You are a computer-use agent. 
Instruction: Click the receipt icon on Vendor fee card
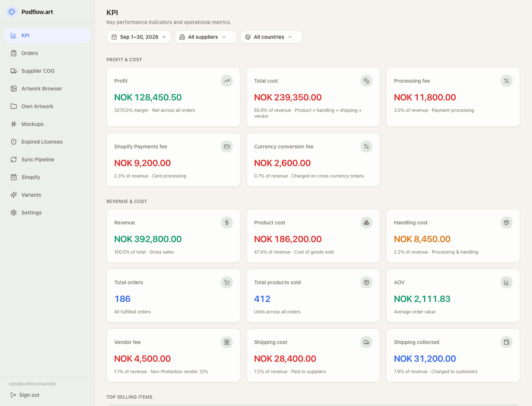pyautogui.click(x=227, y=342)
